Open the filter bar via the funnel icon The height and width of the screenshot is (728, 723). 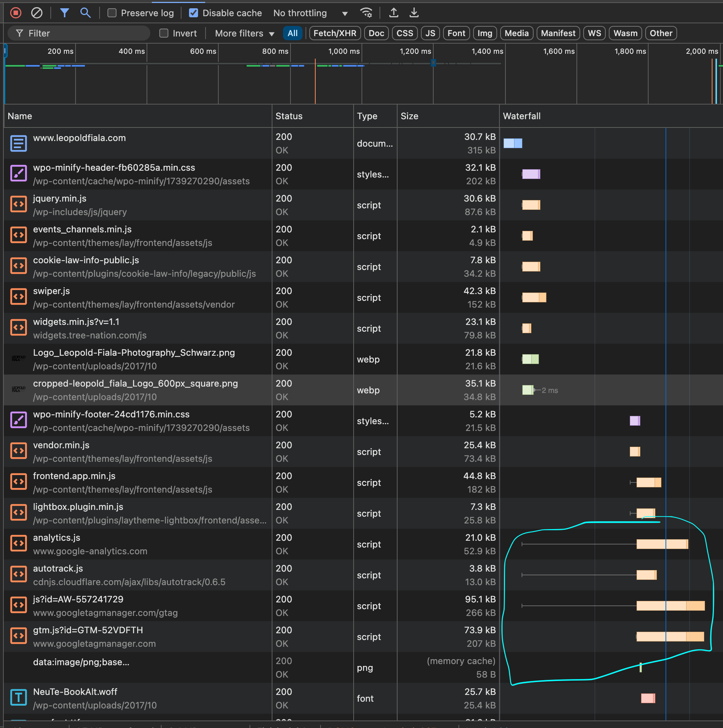point(64,12)
